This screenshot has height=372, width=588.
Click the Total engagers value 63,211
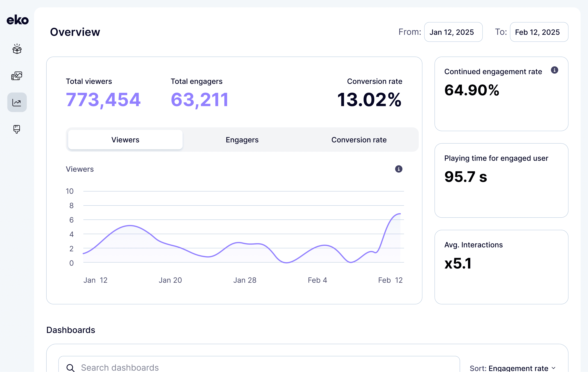(x=200, y=100)
